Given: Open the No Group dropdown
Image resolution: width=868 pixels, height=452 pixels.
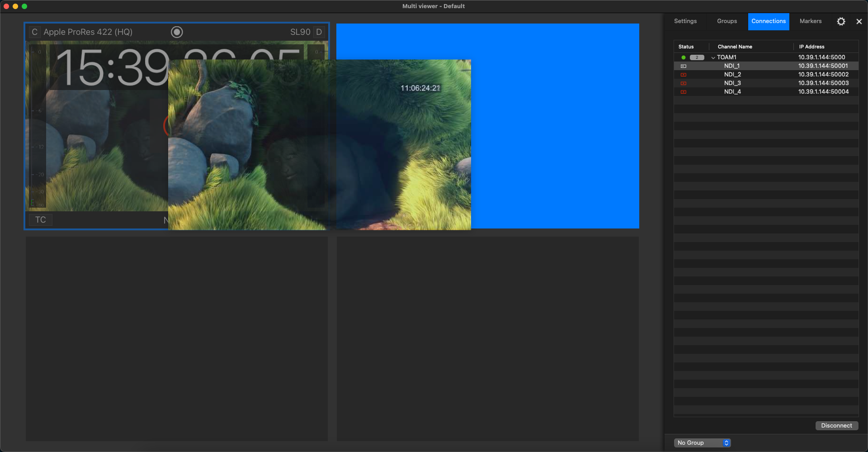Looking at the screenshot, I should (702, 443).
